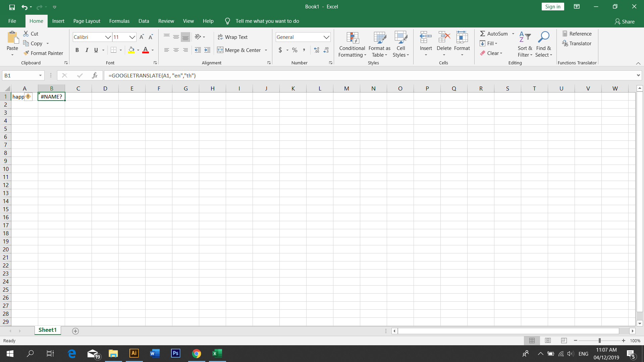Click the Share button
Image resolution: width=644 pixels, height=362 pixels.
click(625, 21)
